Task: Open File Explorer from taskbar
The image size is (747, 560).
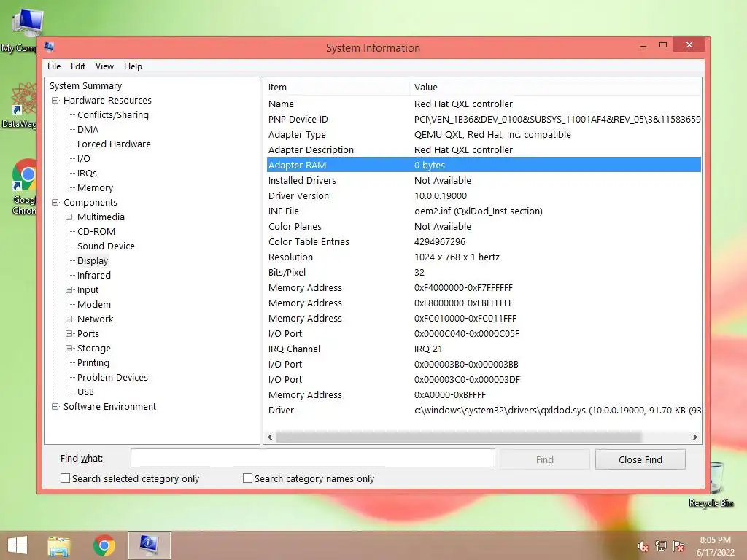Action: (59, 545)
